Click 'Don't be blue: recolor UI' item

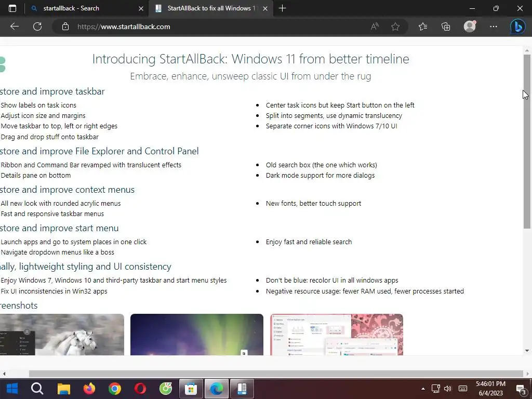332,280
